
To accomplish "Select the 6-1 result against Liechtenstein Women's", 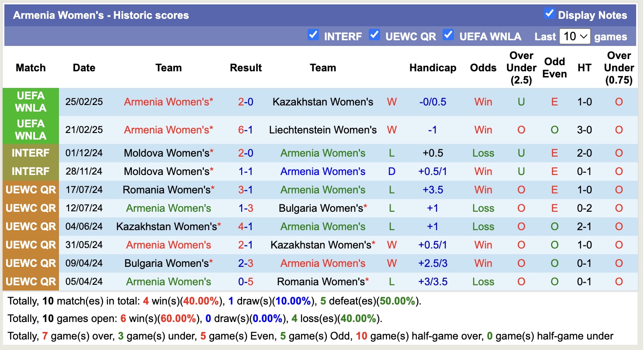I will (x=246, y=130).
